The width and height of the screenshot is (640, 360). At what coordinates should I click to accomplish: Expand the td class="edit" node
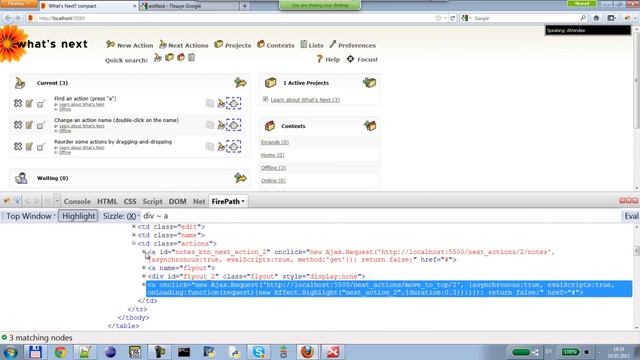(x=133, y=227)
